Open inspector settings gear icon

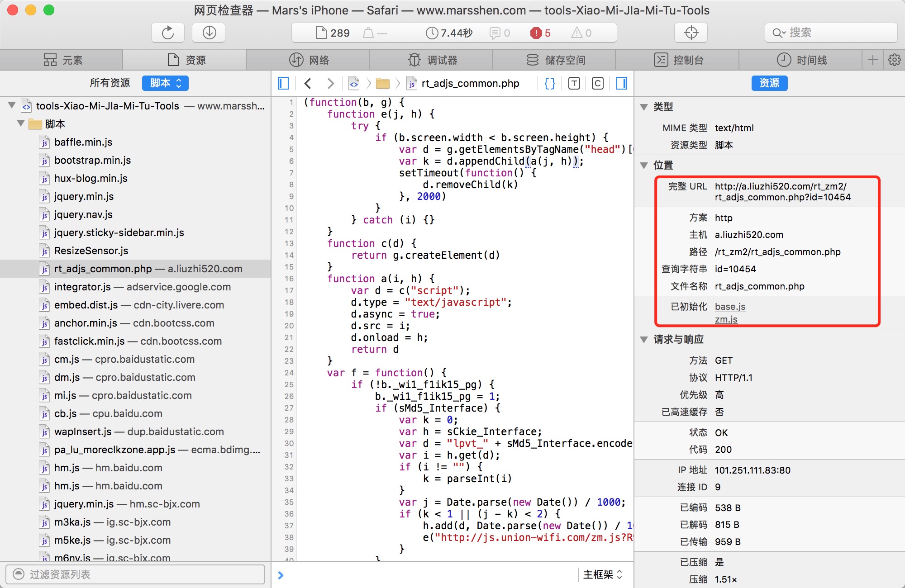pyautogui.click(x=894, y=60)
